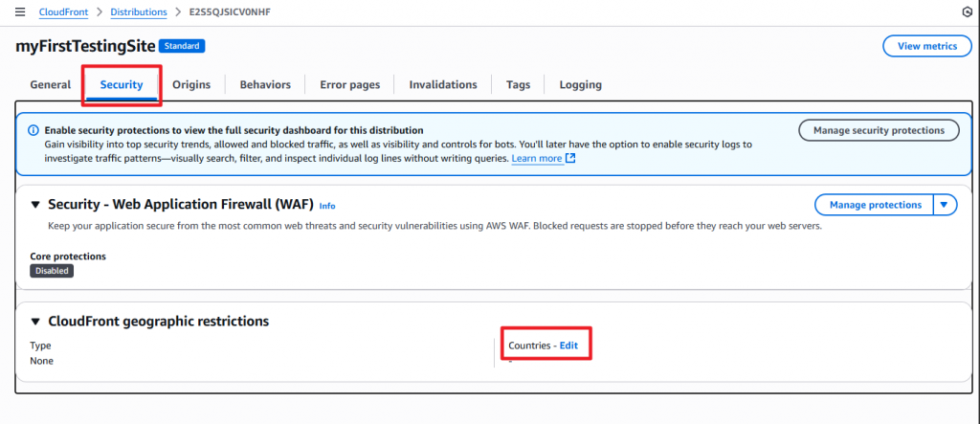980x424 pixels.
Task: Click the Type None value text
Action: tap(42, 361)
